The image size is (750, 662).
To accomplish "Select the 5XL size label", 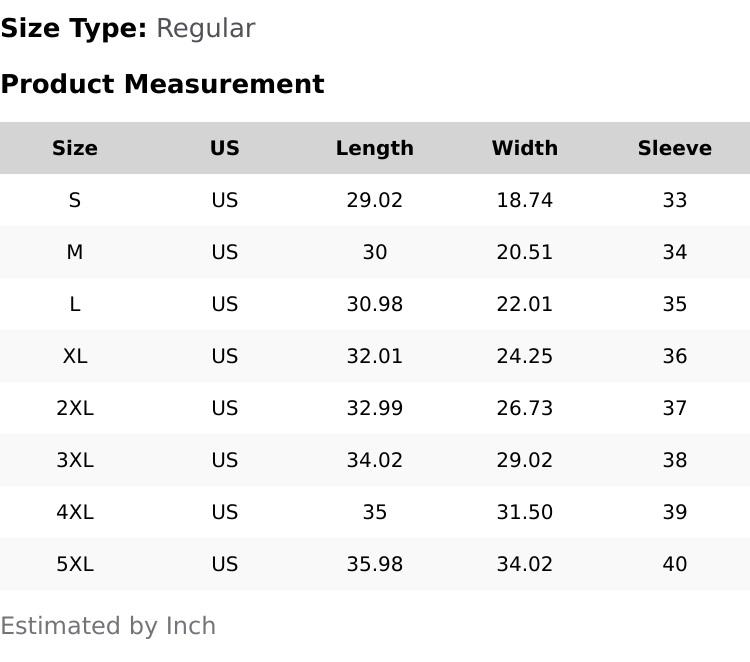I will point(75,564).
